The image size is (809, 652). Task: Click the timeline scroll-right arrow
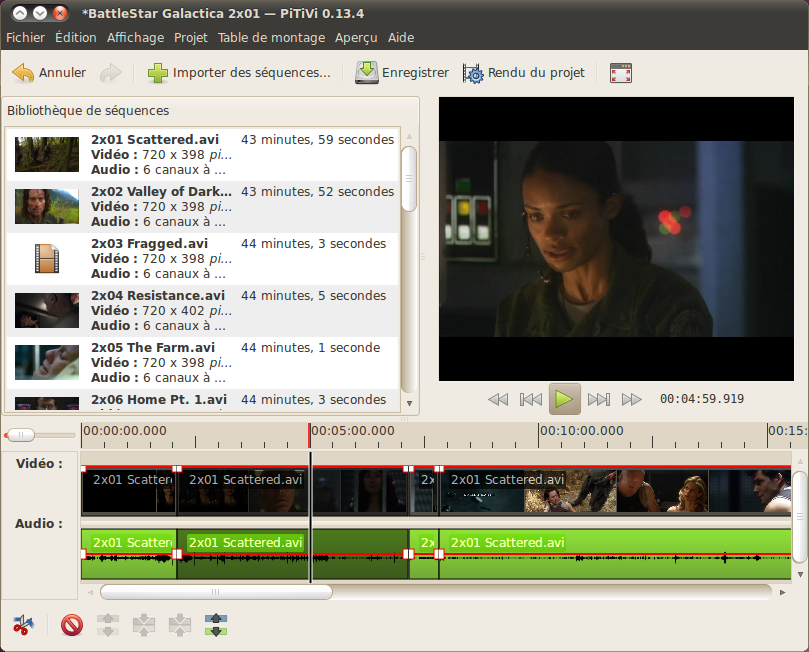click(782, 592)
